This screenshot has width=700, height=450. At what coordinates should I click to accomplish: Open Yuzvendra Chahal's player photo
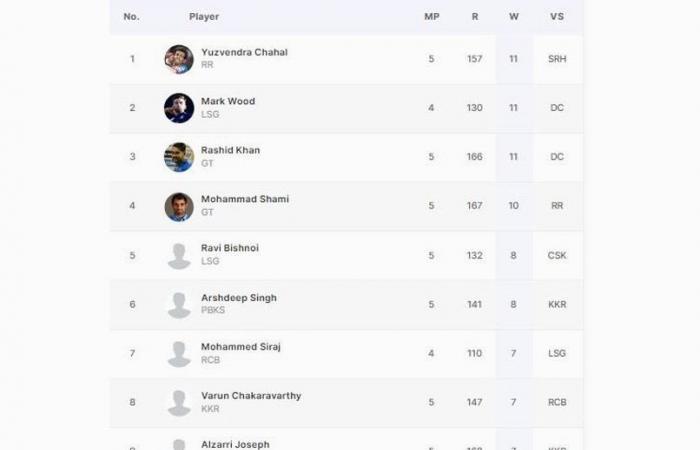(x=179, y=59)
